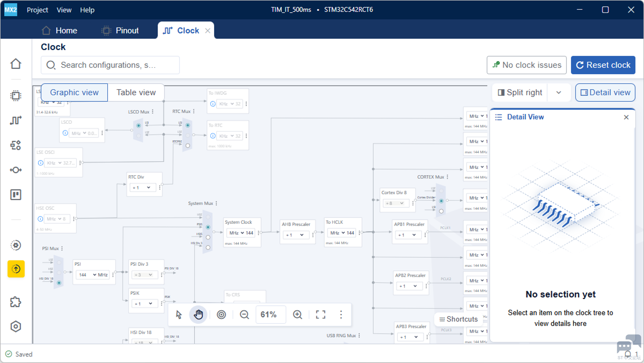This screenshot has height=363, width=644.
Task: Open the hexagon settings icon in sidebar
Action: point(16,327)
